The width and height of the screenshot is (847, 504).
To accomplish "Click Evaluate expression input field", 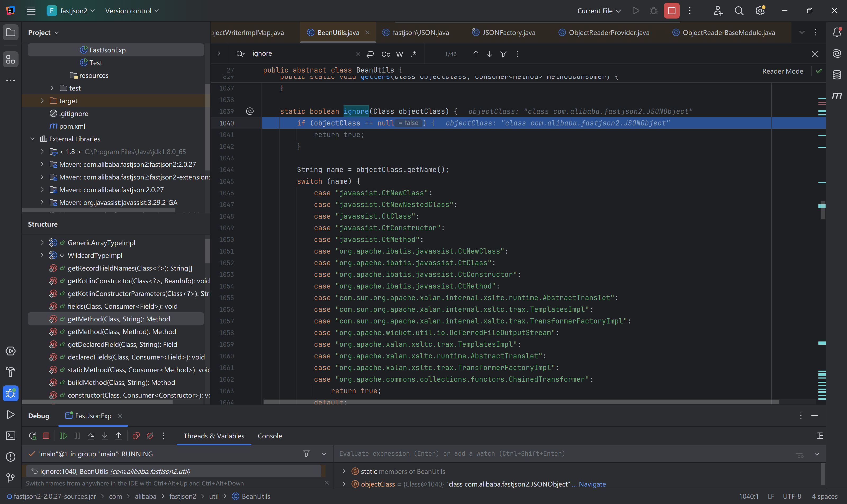I will click(564, 454).
